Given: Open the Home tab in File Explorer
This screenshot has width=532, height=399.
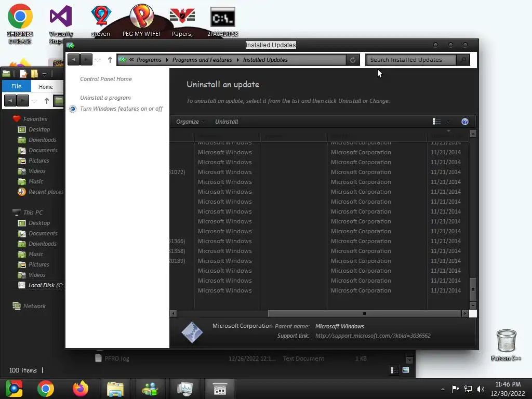Looking at the screenshot, I should [46, 87].
